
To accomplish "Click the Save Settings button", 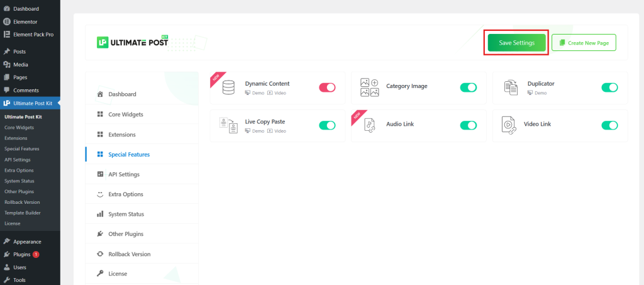I will [x=517, y=43].
